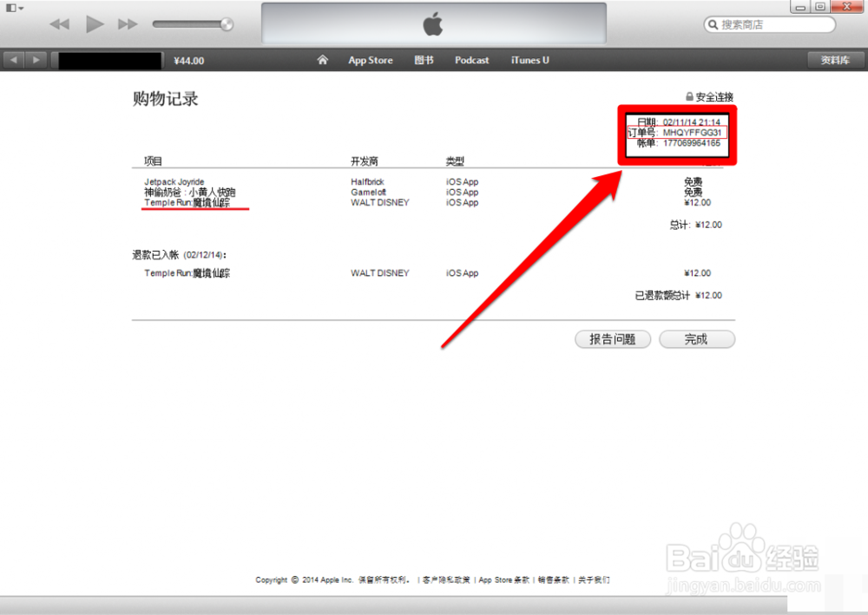The width and height of the screenshot is (868, 615).
Task: Click the 资料库 button
Action: (835, 60)
